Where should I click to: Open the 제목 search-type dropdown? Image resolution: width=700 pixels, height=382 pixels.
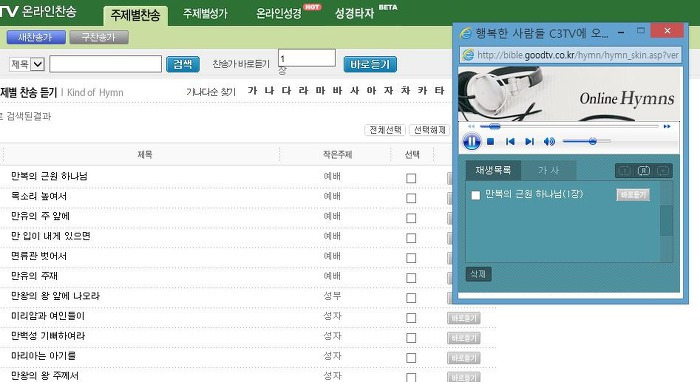[27, 64]
